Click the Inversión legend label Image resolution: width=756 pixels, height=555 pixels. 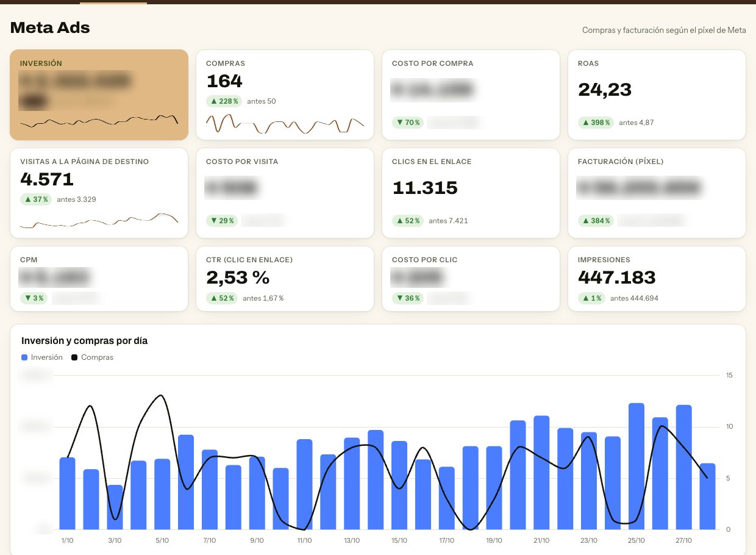tap(47, 357)
